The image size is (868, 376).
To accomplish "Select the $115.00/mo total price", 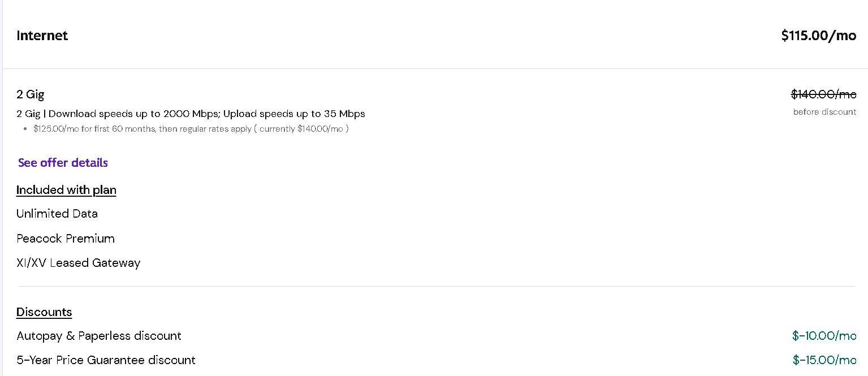I will coord(819,36).
